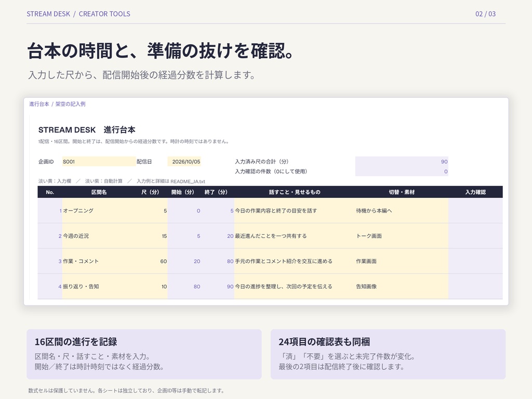Click the 開始 value 20 in 作業・コメント row
Image resolution: width=532 pixels, height=399 pixels.
184,261
